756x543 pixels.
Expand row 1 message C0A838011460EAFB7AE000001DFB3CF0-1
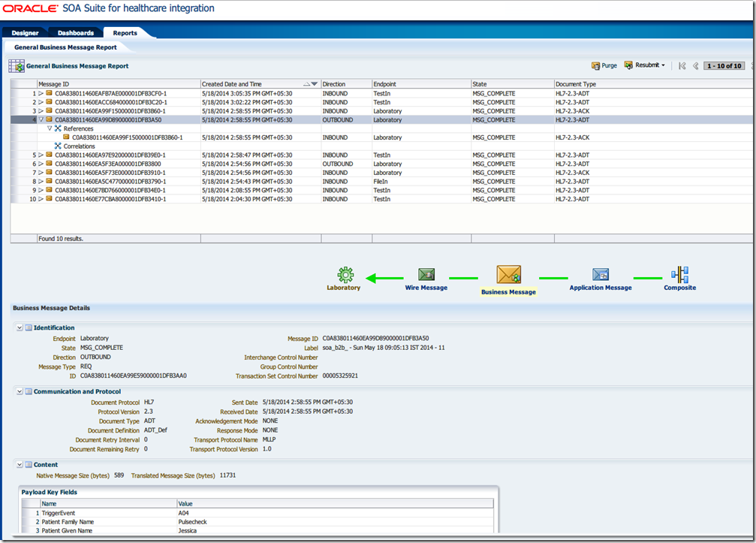(41, 94)
